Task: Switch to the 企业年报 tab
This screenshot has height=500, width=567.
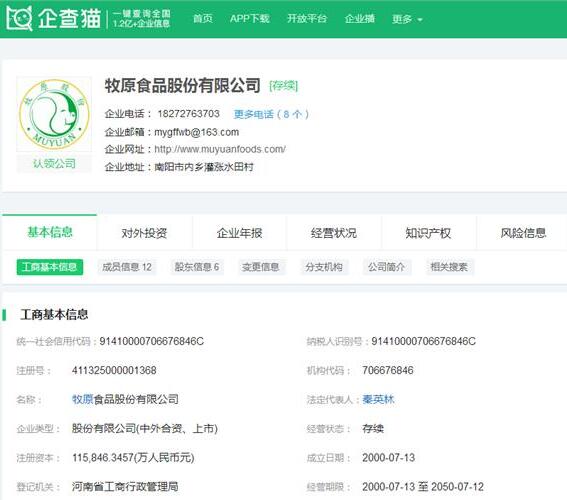Action: point(239,233)
